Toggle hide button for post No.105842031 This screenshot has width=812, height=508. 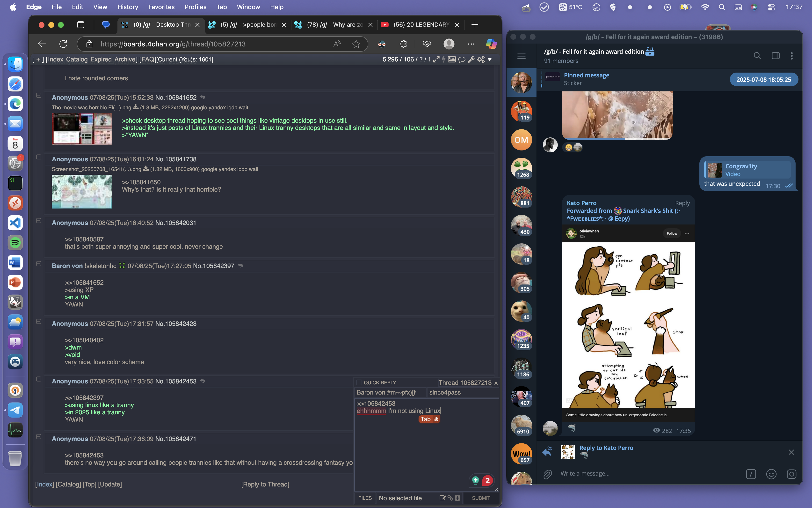(39, 221)
